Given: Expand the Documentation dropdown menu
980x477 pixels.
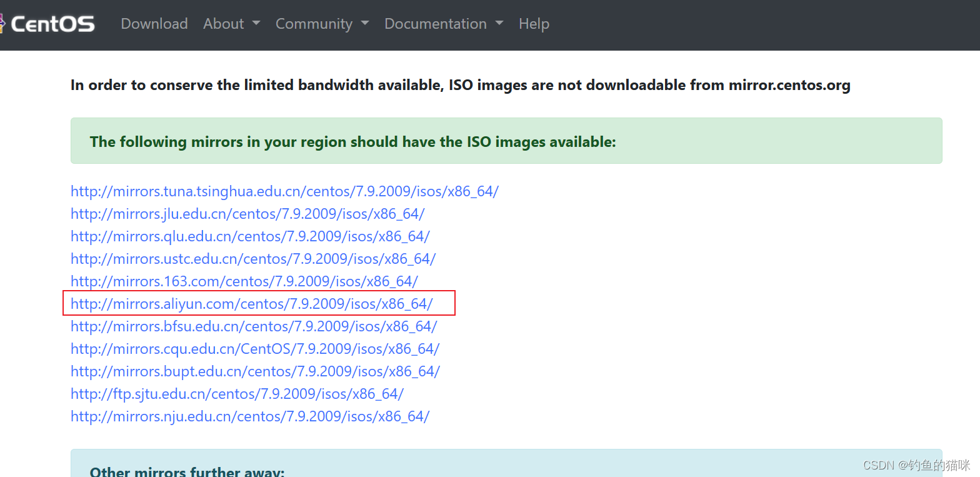Looking at the screenshot, I should tap(444, 24).
